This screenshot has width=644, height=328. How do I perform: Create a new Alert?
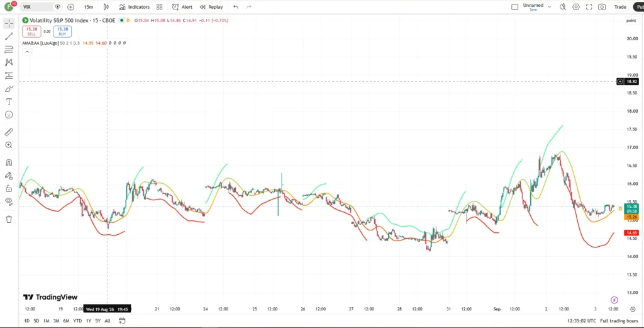tap(182, 7)
